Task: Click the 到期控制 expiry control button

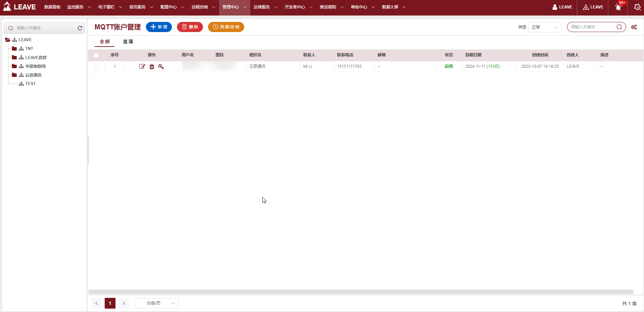Action: 226,27
